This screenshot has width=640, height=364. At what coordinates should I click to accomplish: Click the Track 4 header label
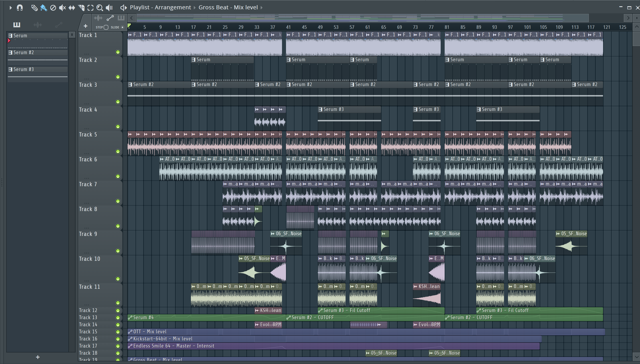(x=88, y=110)
